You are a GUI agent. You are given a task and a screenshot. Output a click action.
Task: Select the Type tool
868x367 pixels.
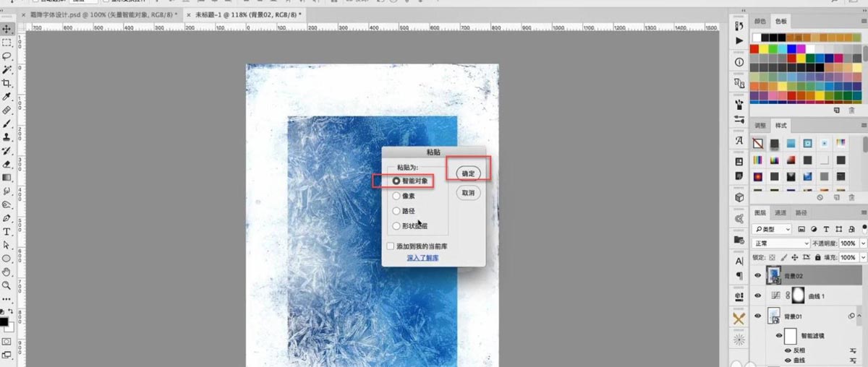[7, 232]
